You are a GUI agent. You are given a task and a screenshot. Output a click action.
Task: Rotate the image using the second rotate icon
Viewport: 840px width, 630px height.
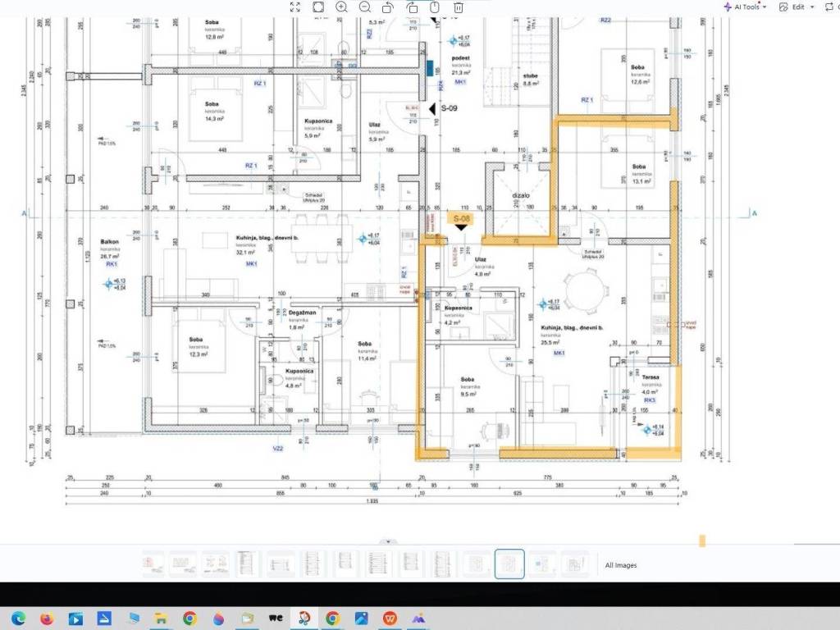click(x=412, y=7)
